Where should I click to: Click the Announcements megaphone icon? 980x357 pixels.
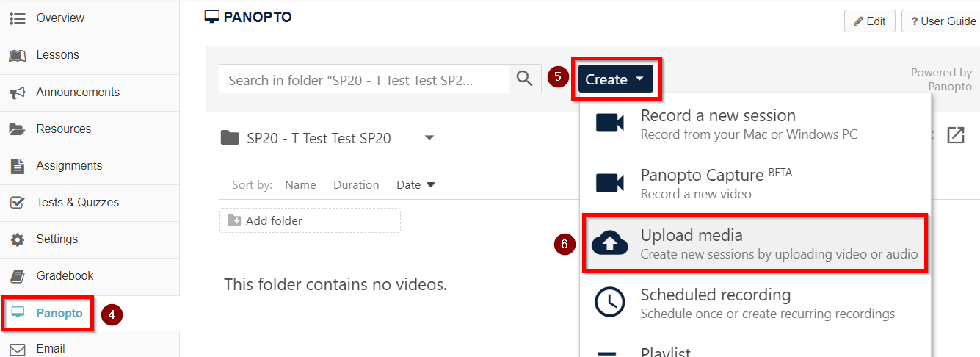(x=18, y=93)
